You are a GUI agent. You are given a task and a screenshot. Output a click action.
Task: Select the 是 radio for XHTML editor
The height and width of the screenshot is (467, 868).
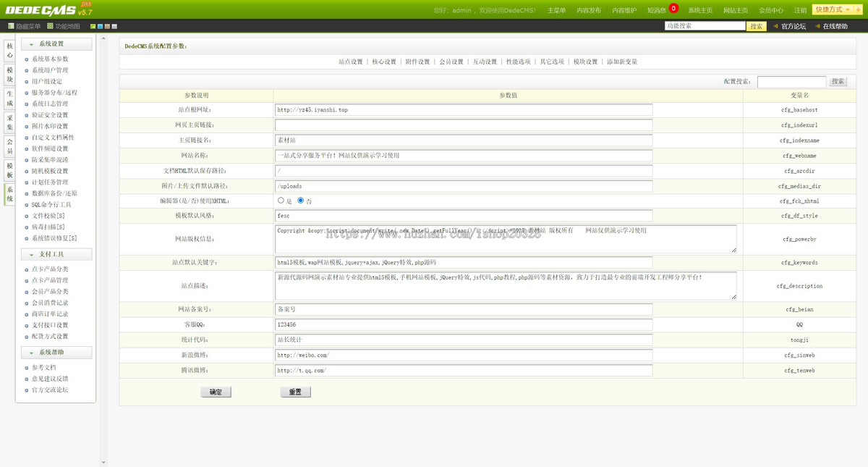point(281,201)
